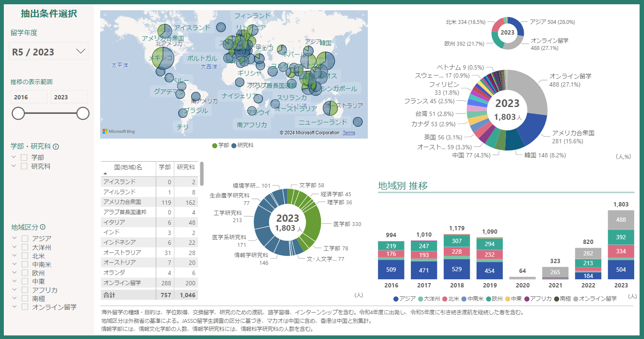The height and width of the screenshot is (339, 644).
Task: Click the イタリア row in the table
Action: click(x=150, y=222)
